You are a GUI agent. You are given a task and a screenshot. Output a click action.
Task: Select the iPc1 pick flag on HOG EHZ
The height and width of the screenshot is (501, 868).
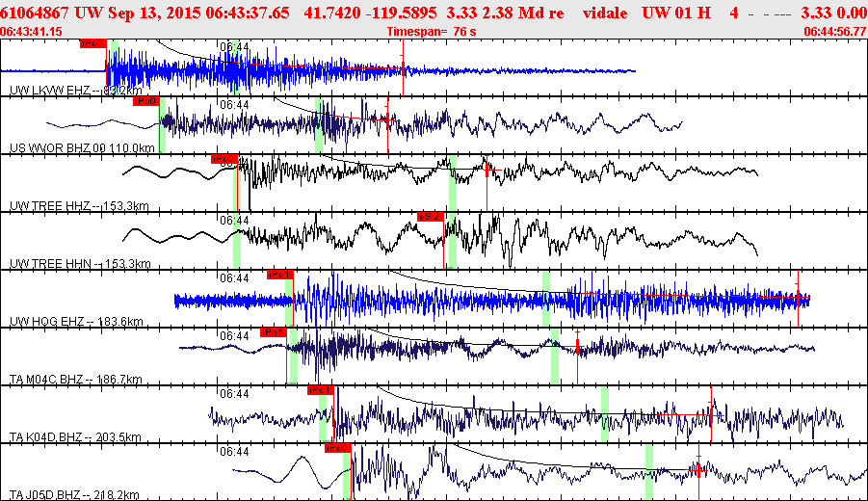279,275
